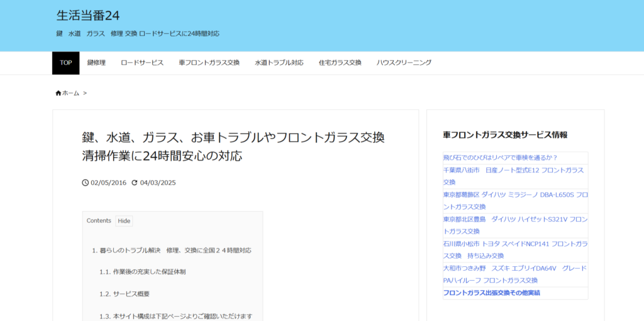The image size is (644, 321).
Task: Click the ホーム breadcrumb link
Action: click(x=70, y=93)
